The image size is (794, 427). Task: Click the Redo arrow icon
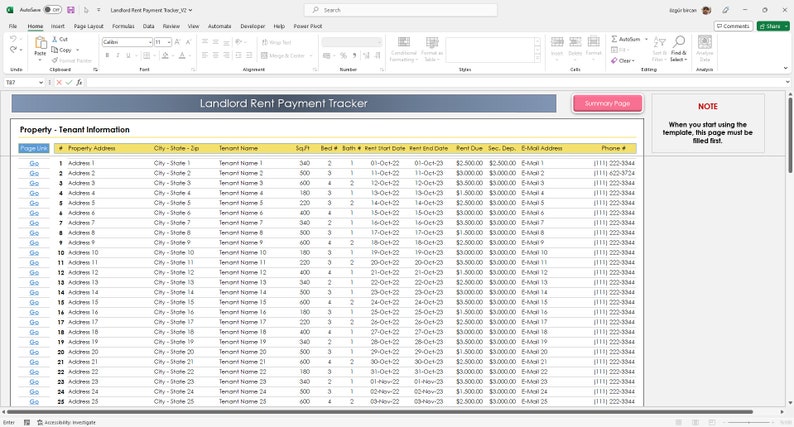pyautogui.click(x=13, y=50)
